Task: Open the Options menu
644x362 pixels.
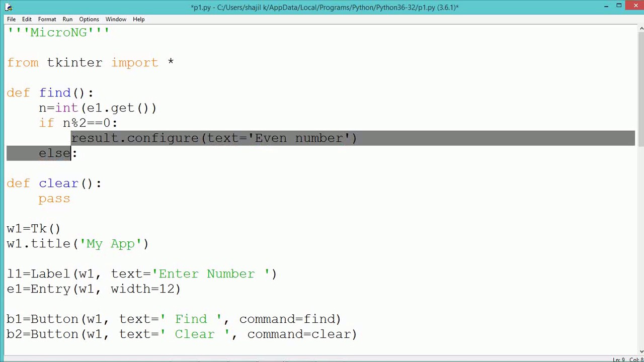Action: [89, 19]
